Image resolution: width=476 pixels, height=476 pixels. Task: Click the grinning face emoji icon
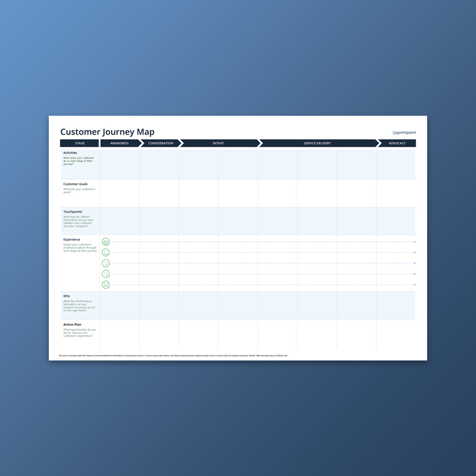coord(106,242)
